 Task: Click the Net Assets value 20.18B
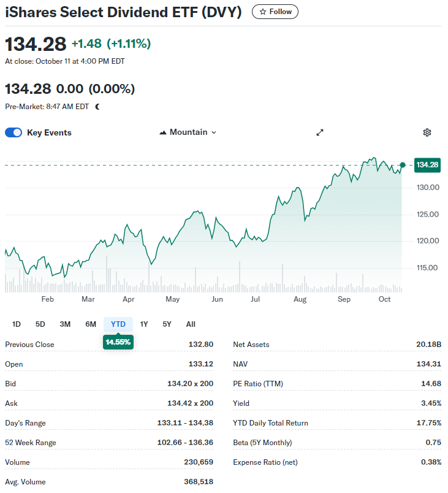429,344
